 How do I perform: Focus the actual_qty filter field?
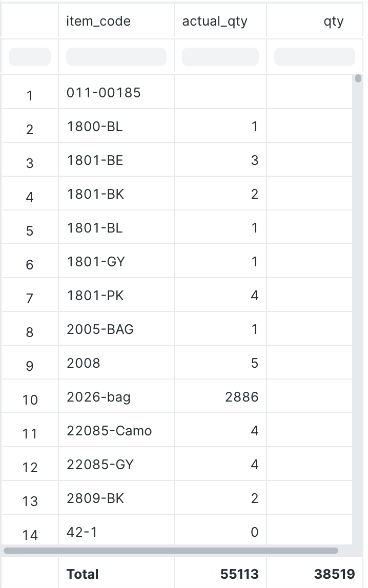click(220, 57)
